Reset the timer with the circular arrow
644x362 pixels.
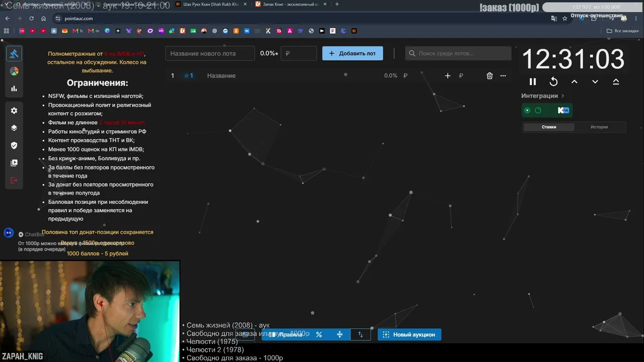click(x=553, y=81)
